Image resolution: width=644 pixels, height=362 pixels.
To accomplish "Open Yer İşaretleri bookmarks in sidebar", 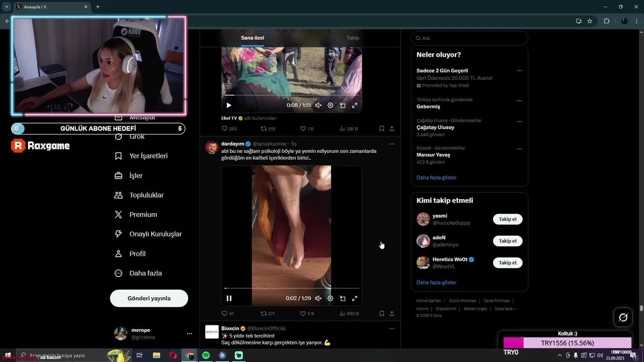I will coord(141,156).
